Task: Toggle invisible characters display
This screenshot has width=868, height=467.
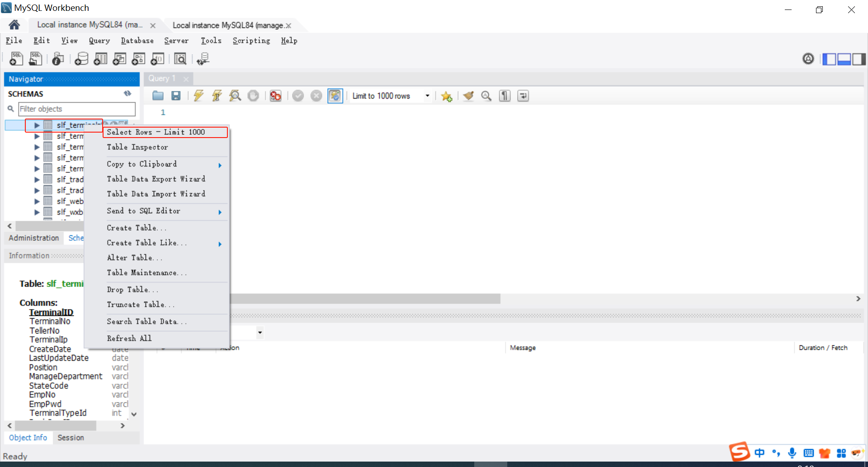Action: 505,96
